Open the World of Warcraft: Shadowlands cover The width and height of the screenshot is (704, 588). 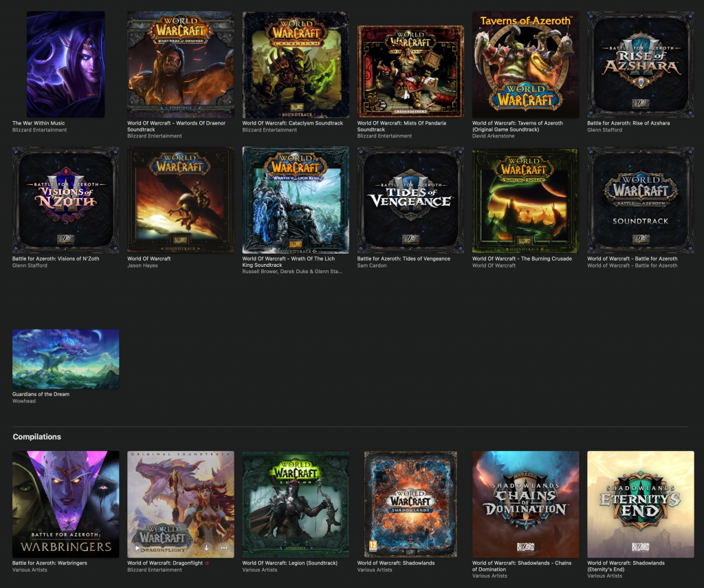point(410,504)
